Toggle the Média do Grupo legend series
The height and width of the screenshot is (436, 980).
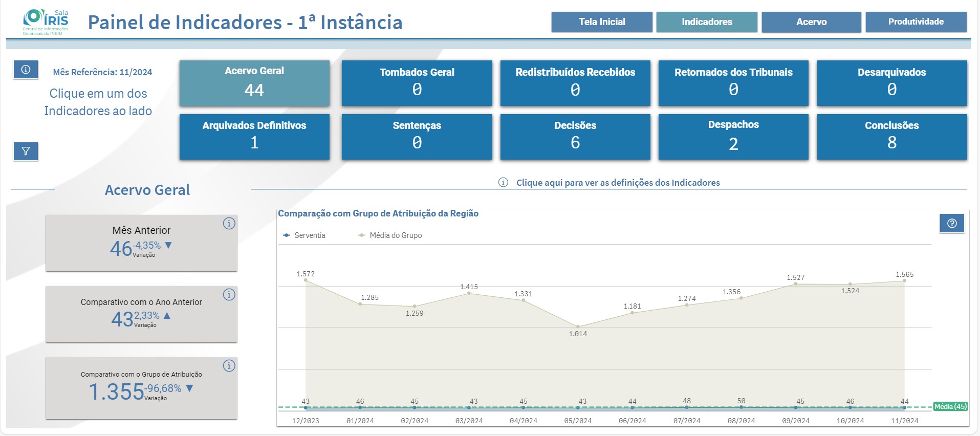390,235
